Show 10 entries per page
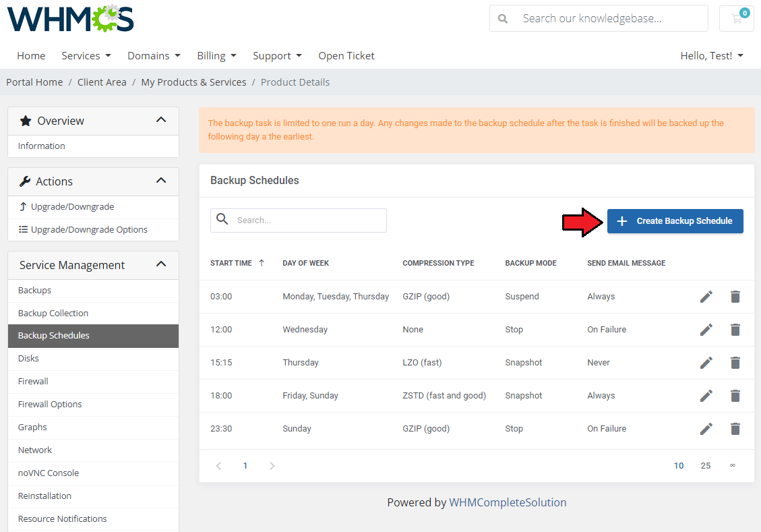 pos(679,466)
